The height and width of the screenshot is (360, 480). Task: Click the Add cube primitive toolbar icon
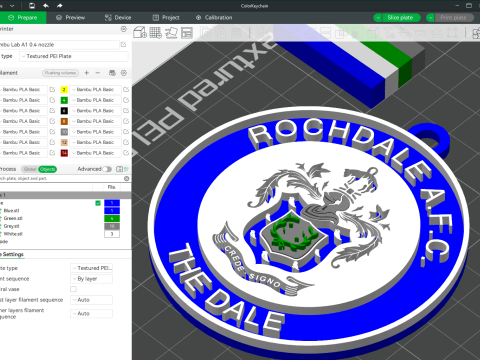tap(140, 33)
